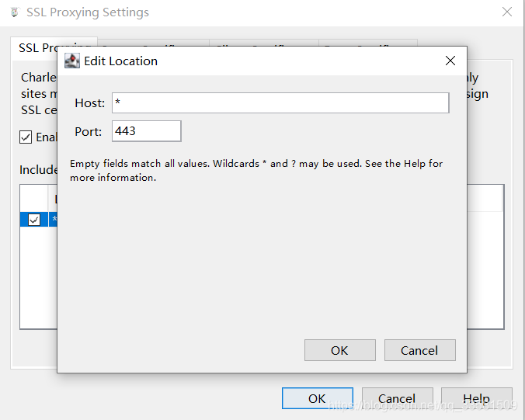
Task: Open Help in SSL Proxying Settings window
Action: [x=476, y=398]
